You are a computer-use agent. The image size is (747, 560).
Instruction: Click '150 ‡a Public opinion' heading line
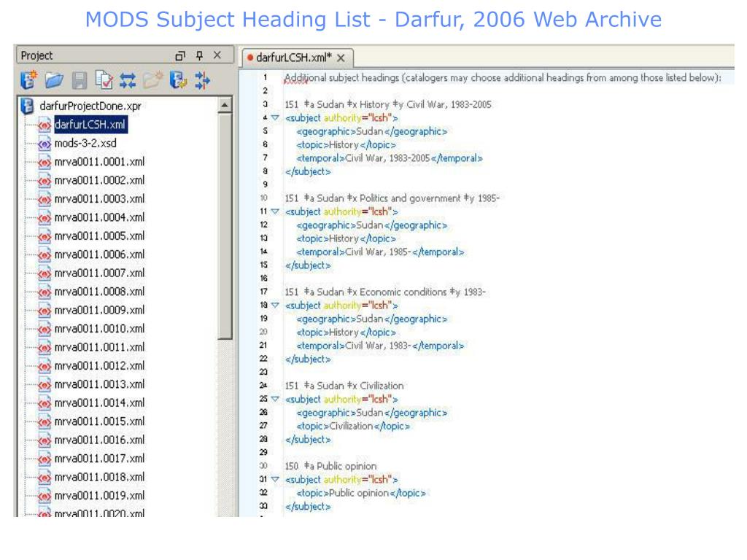(x=330, y=466)
